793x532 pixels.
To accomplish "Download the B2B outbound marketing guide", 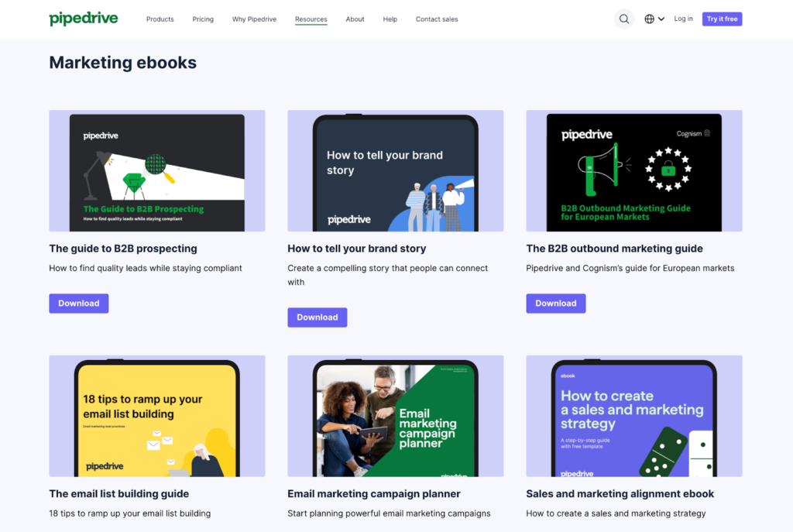I will (556, 304).
